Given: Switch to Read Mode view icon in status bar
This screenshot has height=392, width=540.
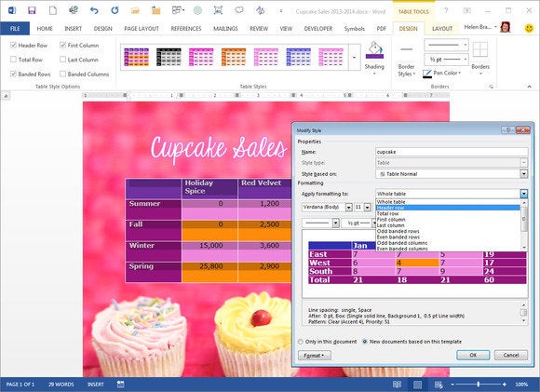Looking at the screenshot, I should [397, 385].
